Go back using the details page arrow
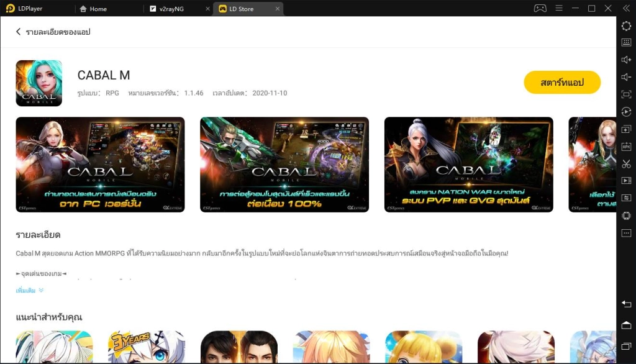The image size is (636, 364). (x=18, y=32)
